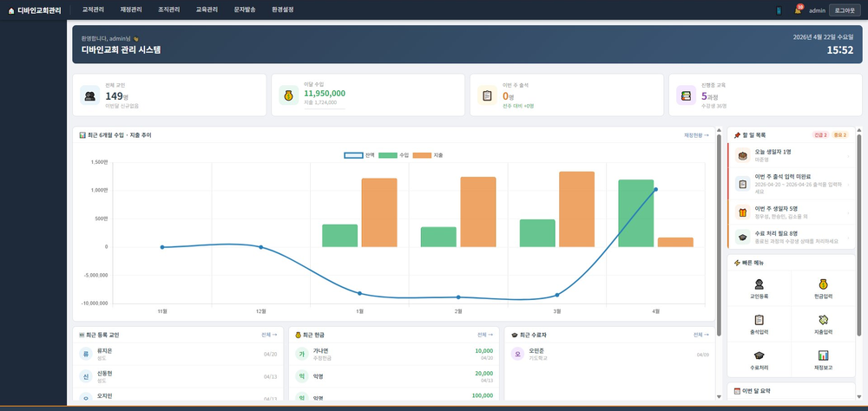Open the 오늘 생일자 1명 item

[791, 155]
